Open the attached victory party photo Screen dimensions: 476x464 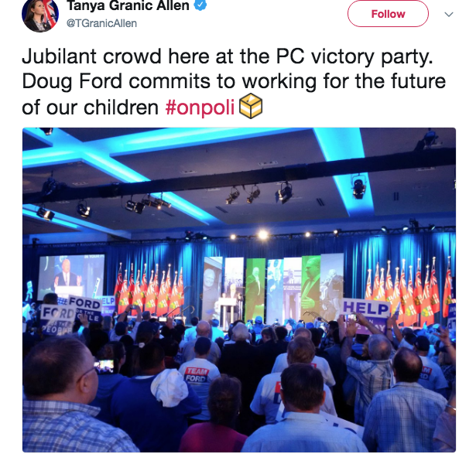239,290
